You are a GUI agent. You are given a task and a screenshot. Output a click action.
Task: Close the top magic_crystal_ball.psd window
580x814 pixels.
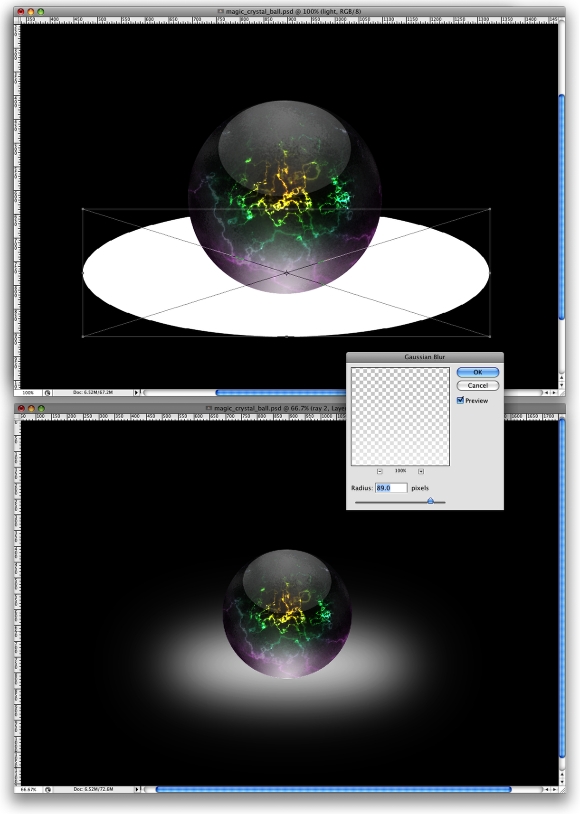click(x=21, y=11)
